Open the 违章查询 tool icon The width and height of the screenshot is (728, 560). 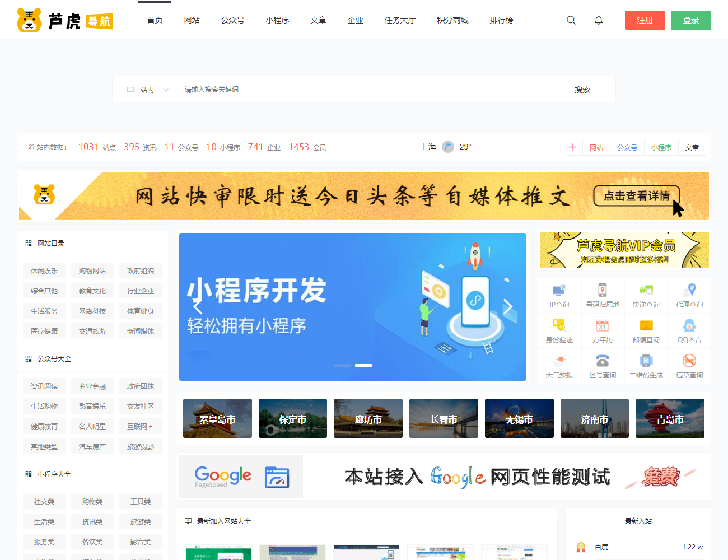(x=689, y=366)
